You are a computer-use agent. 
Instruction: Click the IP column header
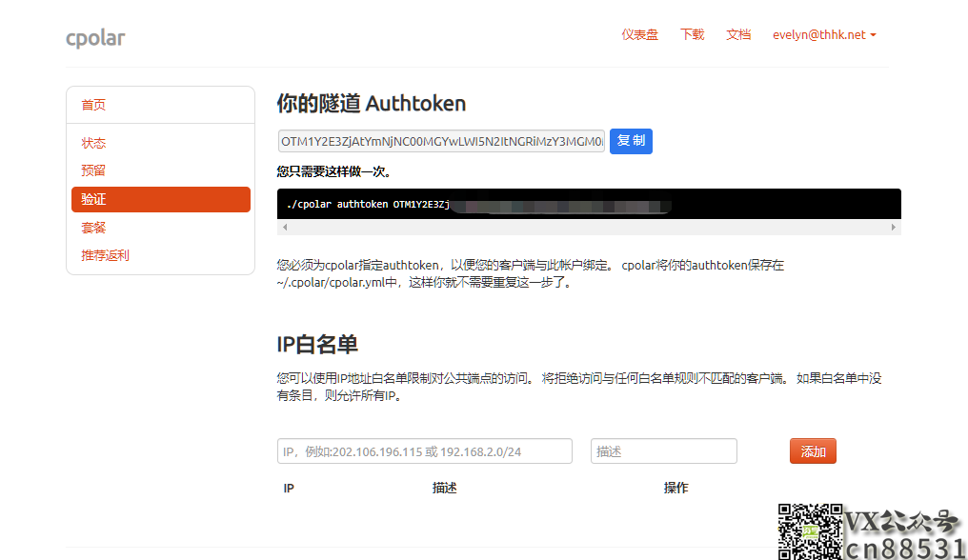click(289, 488)
